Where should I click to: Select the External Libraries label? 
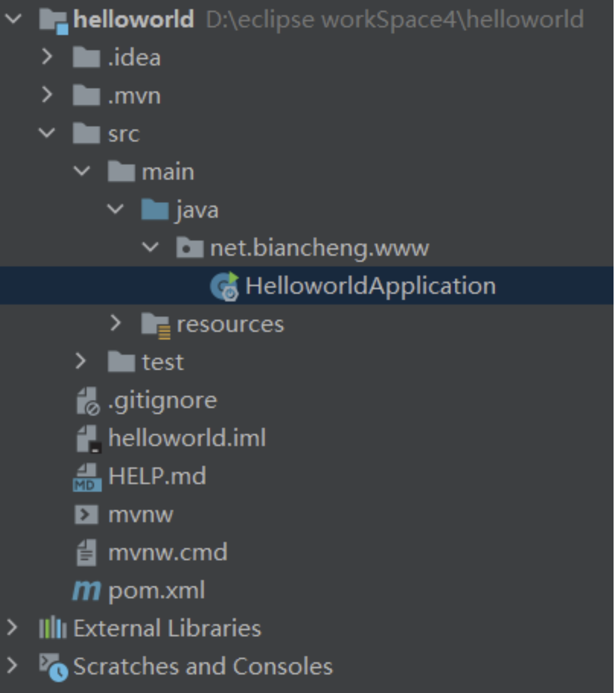(167, 628)
